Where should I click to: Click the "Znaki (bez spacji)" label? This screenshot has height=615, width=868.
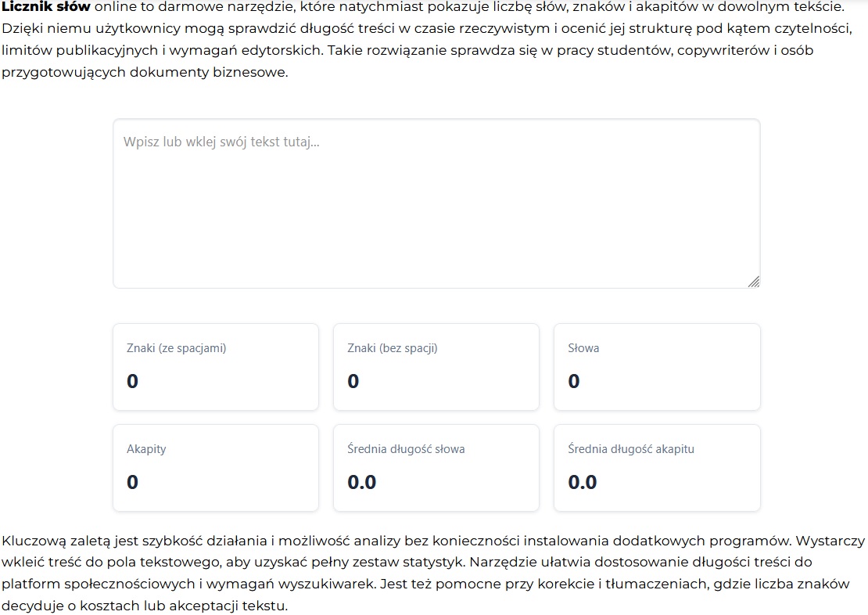click(x=392, y=348)
